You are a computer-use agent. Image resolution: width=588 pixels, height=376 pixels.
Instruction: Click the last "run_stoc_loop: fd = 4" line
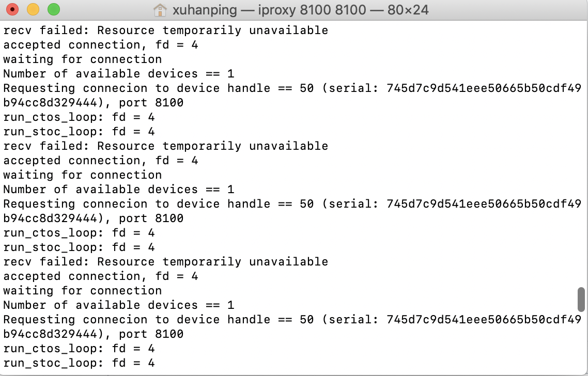coord(79,363)
